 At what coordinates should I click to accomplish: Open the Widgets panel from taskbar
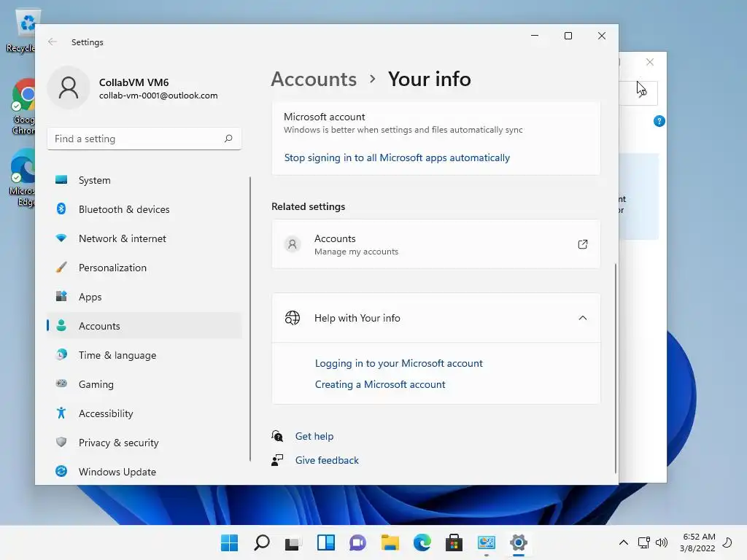tap(326, 542)
